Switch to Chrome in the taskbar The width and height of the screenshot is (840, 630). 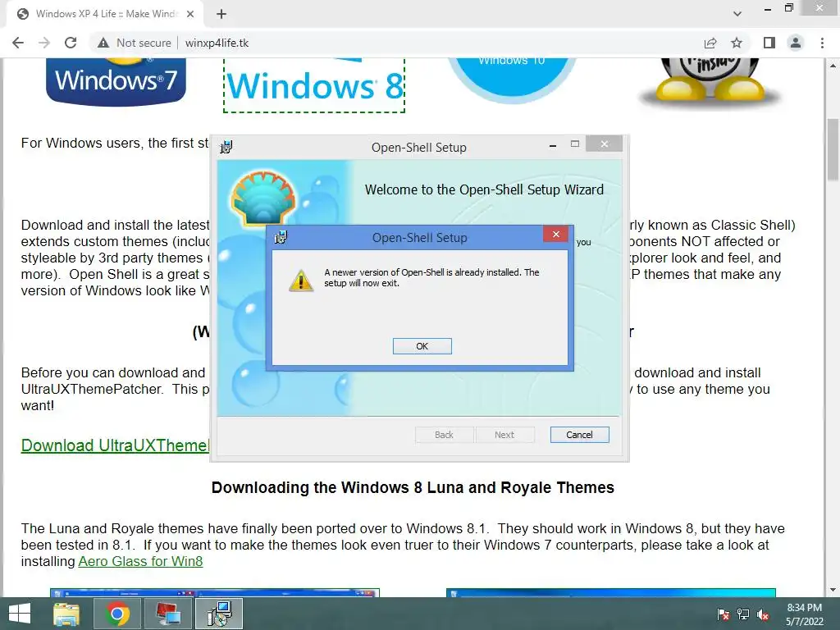[116, 614]
